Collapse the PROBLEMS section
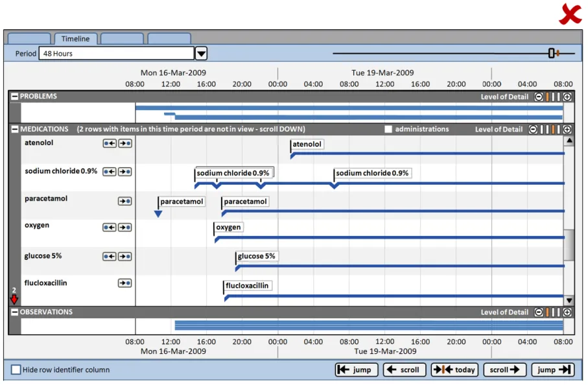This screenshot has height=385, width=588. [x=15, y=97]
